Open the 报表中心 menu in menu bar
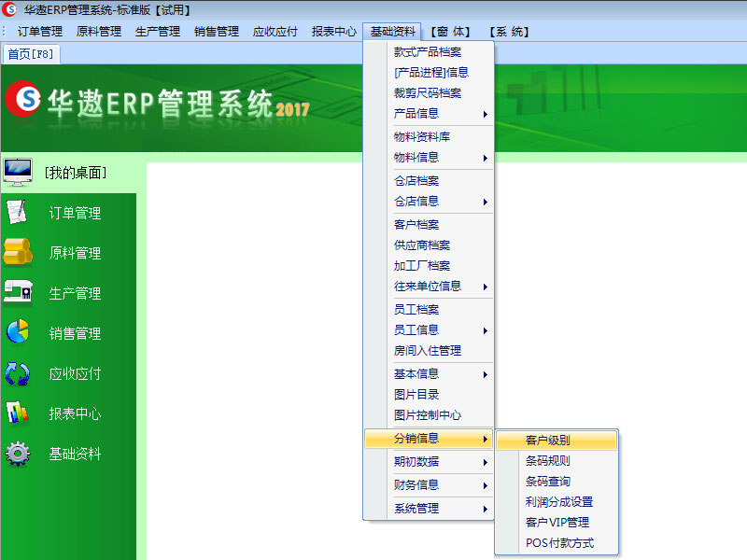 [x=334, y=32]
